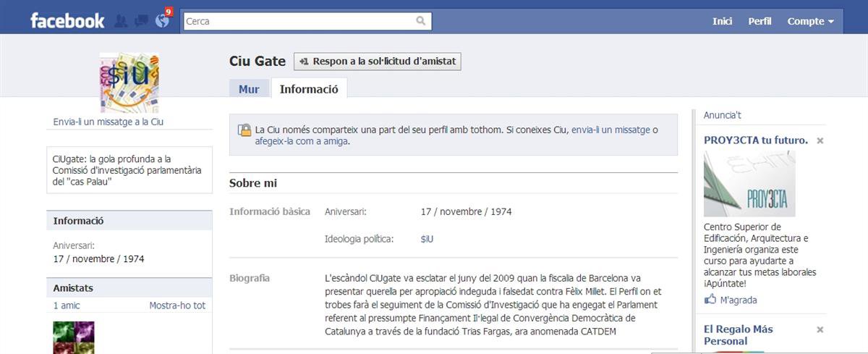868x354 pixels.
Task: Open the notifications globe icon
Action: (162, 20)
